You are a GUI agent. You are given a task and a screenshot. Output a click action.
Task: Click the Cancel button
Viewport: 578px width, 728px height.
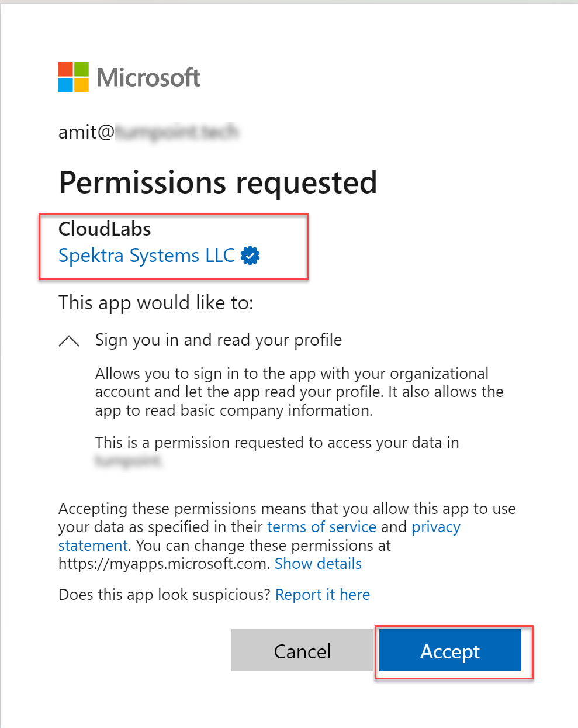click(302, 650)
